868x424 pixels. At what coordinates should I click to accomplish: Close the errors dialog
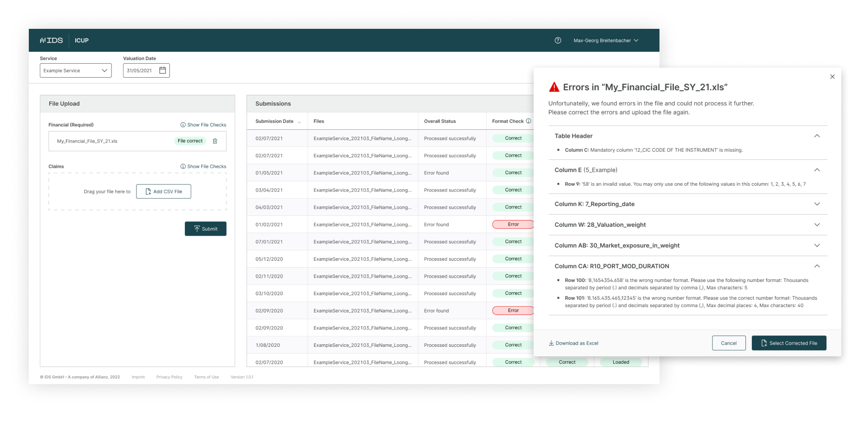[x=832, y=77]
